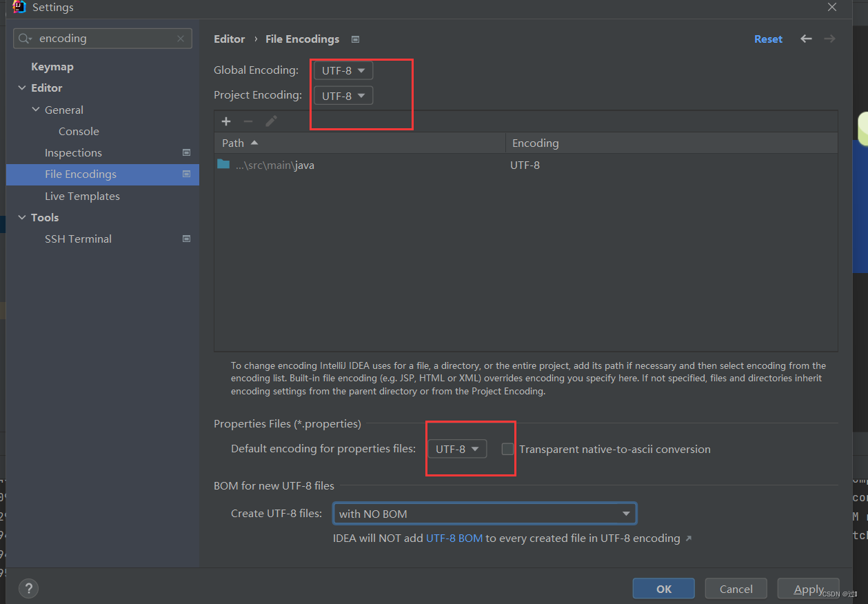Add a new path with the plus icon
Screen dimensions: 868x604
coord(226,121)
